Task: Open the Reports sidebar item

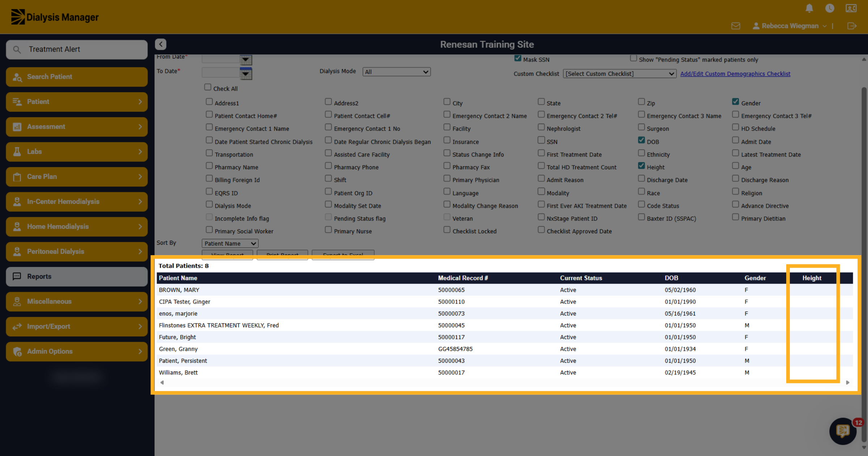Action: [x=77, y=277]
